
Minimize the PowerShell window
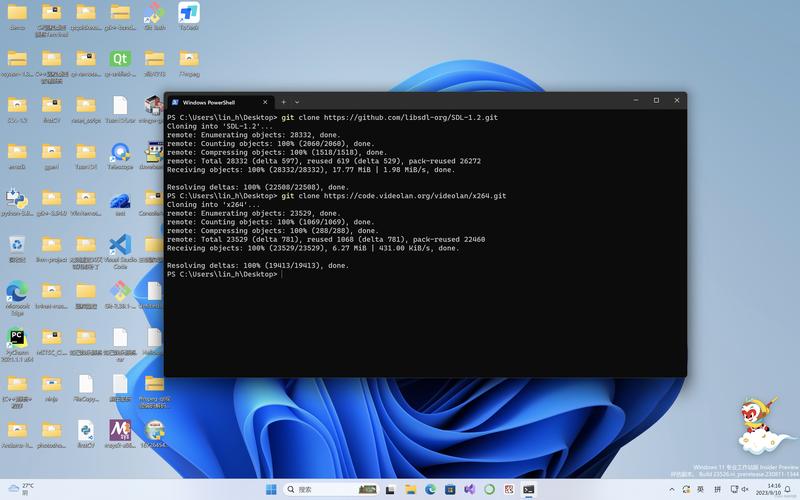(x=636, y=101)
